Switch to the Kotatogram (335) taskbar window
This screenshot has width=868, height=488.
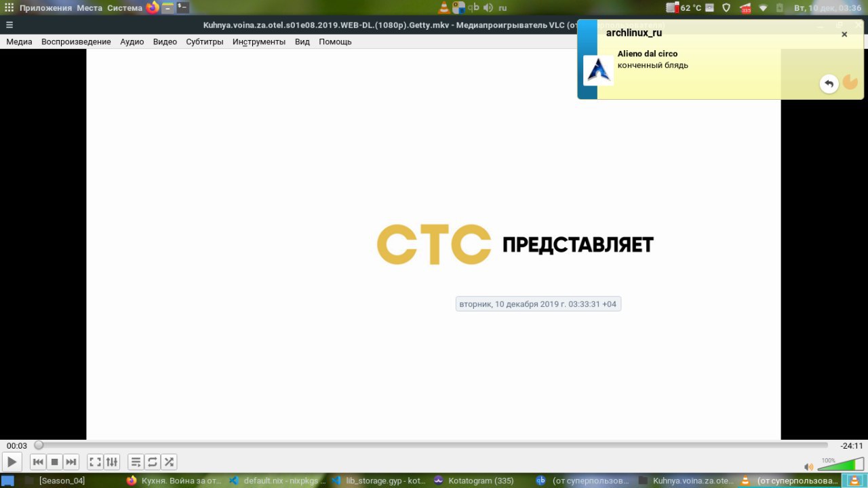(x=481, y=481)
